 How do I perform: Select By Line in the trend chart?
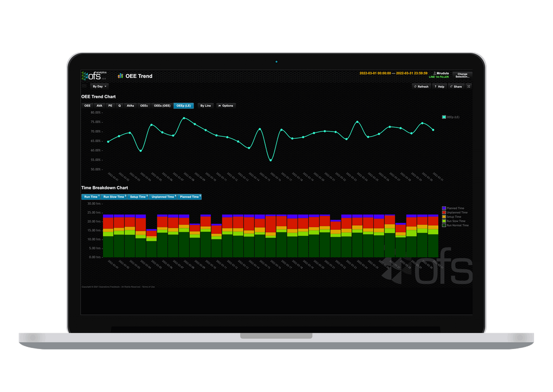click(x=205, y=105)
